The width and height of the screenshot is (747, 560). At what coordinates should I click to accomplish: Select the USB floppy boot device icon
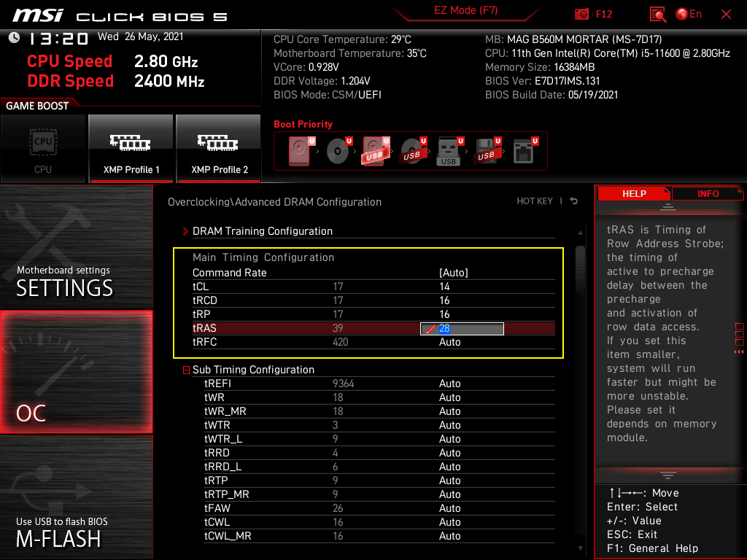[487, 151]
